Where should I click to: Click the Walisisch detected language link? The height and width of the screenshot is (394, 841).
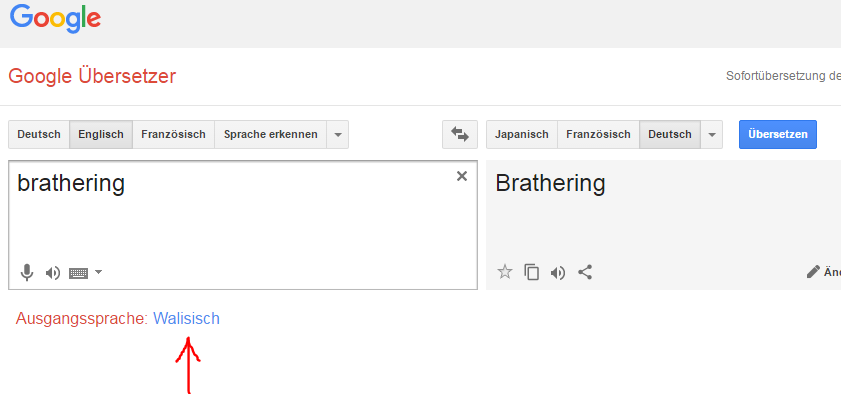point(186,318)
